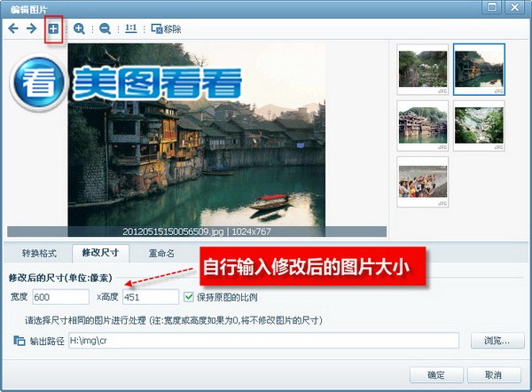Open the 重命名 tab
Image resolution: width=532 pixels, height=392 pixels.
tap(161, 253)
